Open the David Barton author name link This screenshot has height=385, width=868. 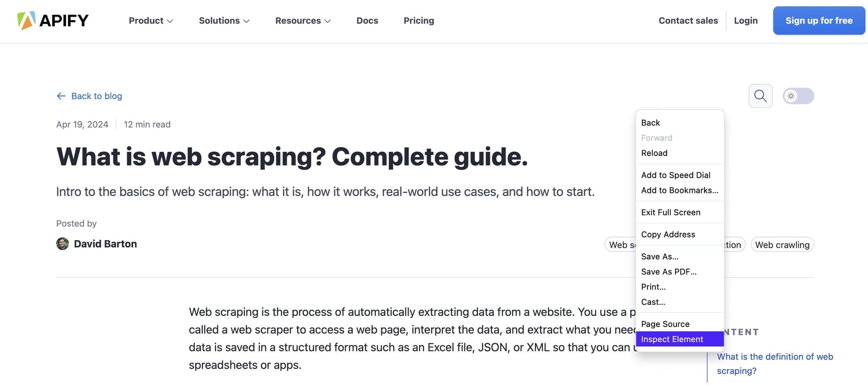coord(105,244)
